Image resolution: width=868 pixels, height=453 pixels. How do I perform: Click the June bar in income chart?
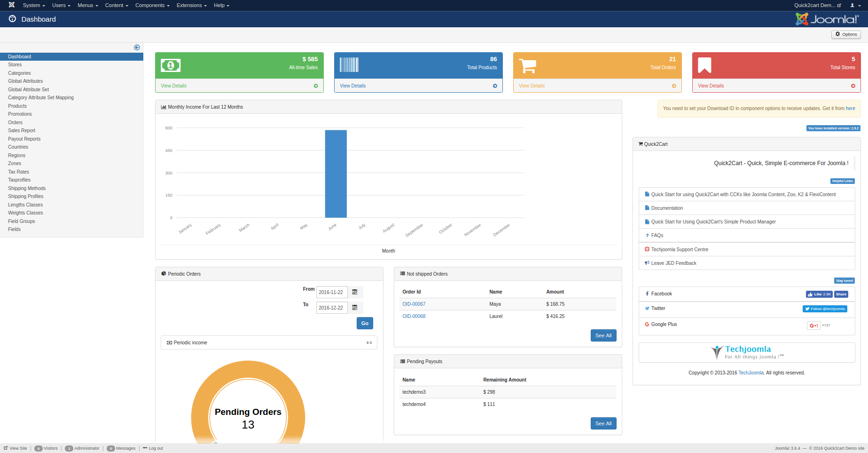point(336,174)
